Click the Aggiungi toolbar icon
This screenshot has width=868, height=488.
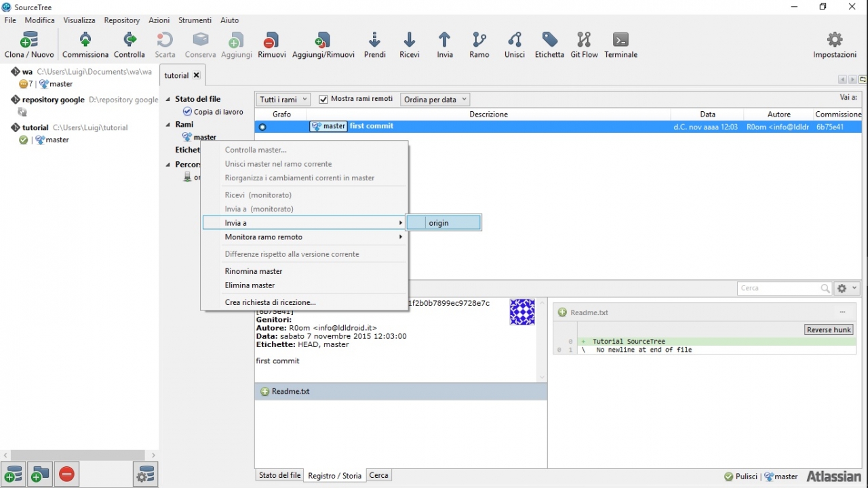[x=236, y=40]
